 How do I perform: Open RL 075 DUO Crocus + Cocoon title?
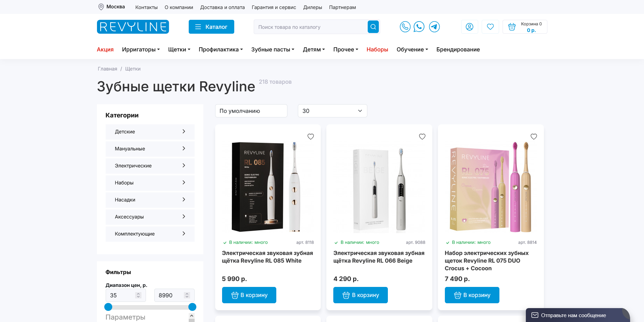coord(487,261)
